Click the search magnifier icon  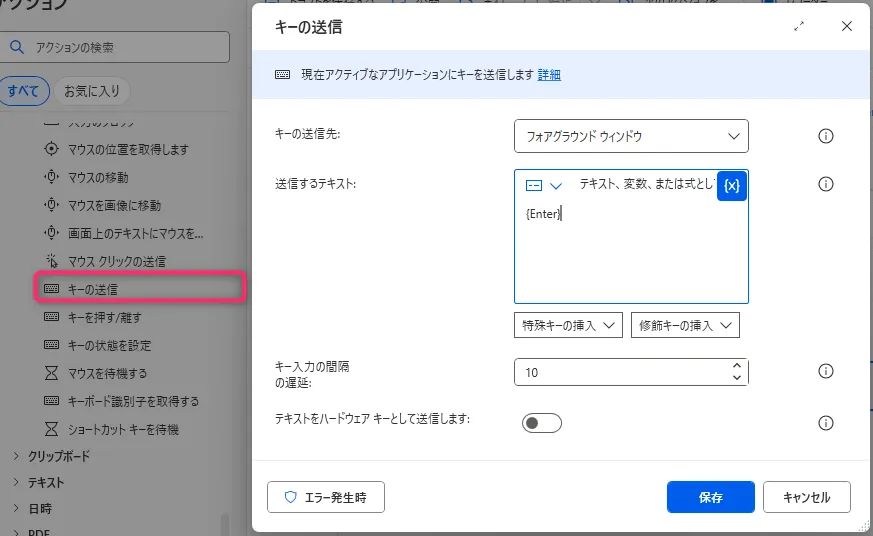point(17,47)
